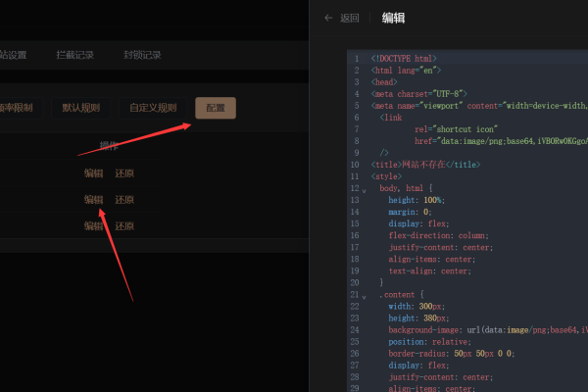588x392 pixels.
Task: Collapse the style block fold arrow at line 12
Action: point(364,188)
